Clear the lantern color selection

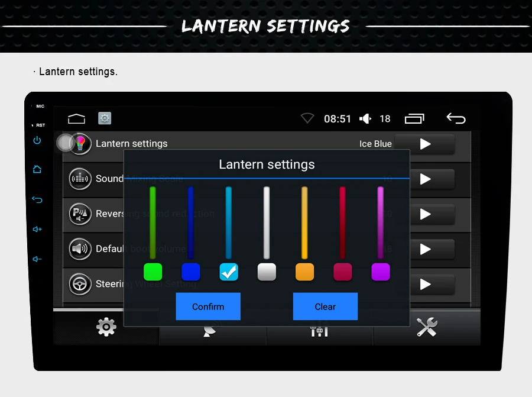tap(325, 306)
